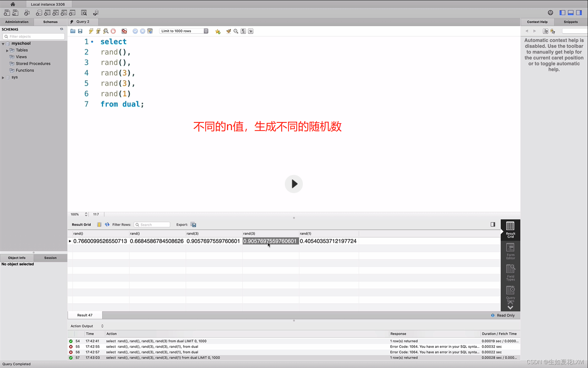Click the Query 2 tab label
The width and height of the screenshot is (588, 368).
point(83,21)
